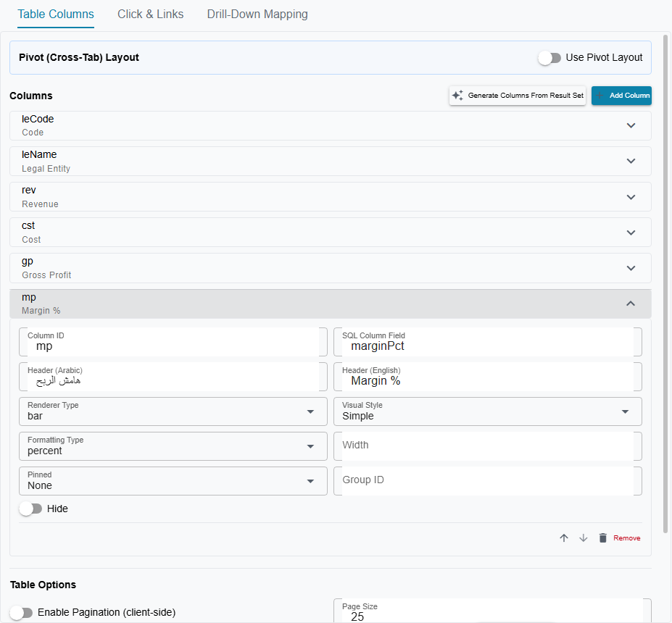Screen dimensions: 672x623
Task: Move mp column down with arrow
Action: coord(583,538)
